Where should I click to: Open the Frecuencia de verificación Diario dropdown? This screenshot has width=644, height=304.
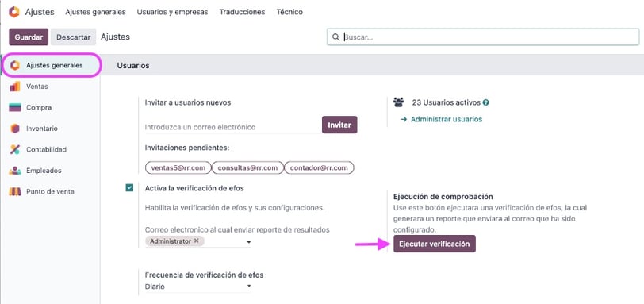(x=198, y=287)
